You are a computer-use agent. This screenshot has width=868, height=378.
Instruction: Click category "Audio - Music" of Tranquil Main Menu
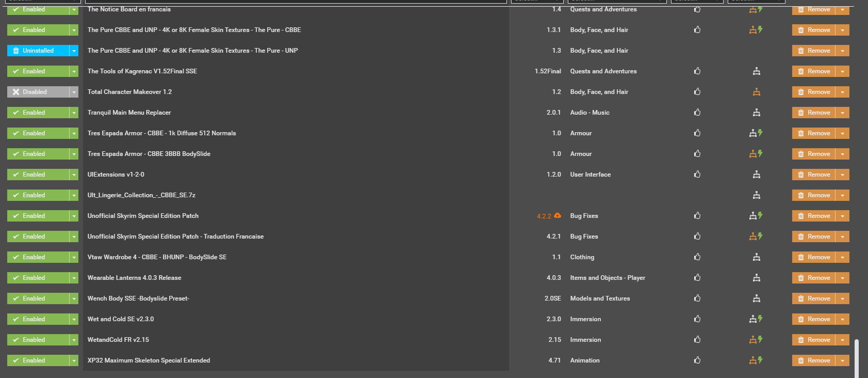(590, 113)
